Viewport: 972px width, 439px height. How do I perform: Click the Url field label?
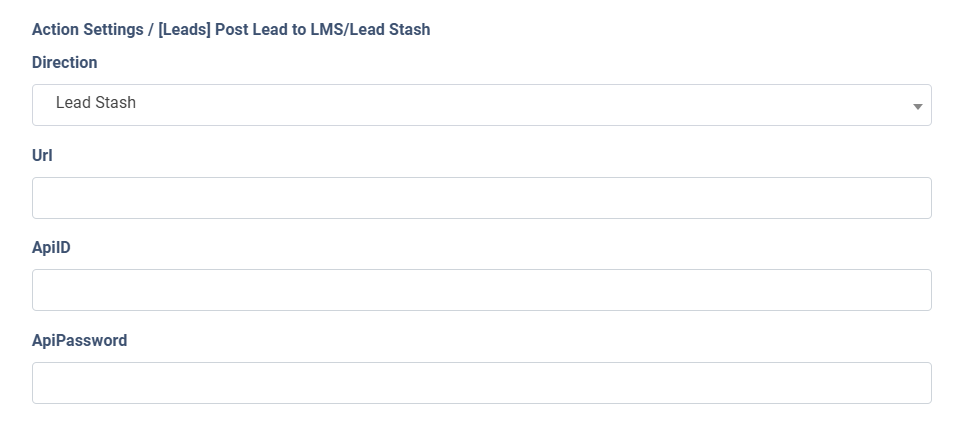point(42,155)
